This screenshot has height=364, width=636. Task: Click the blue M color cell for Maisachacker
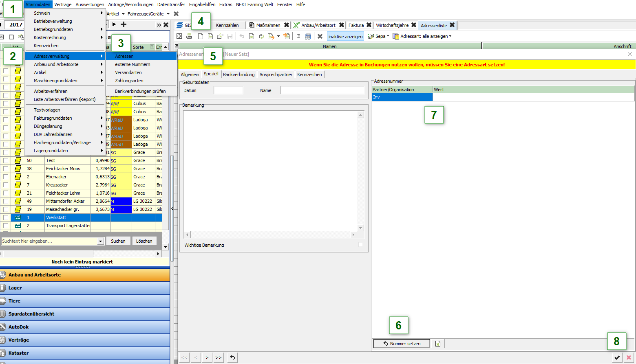pyautogui.click(x=121, y=209)
